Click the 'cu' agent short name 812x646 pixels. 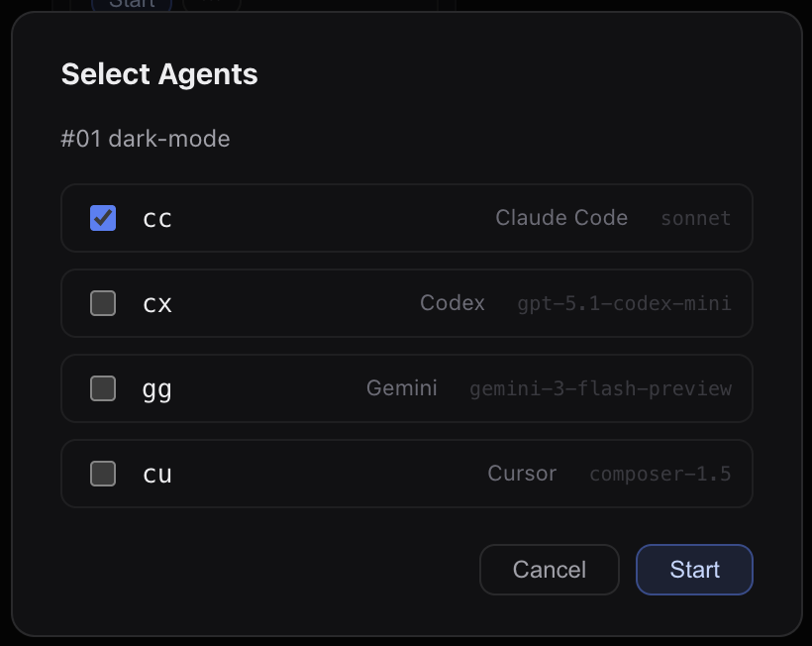tap(157, 474)
